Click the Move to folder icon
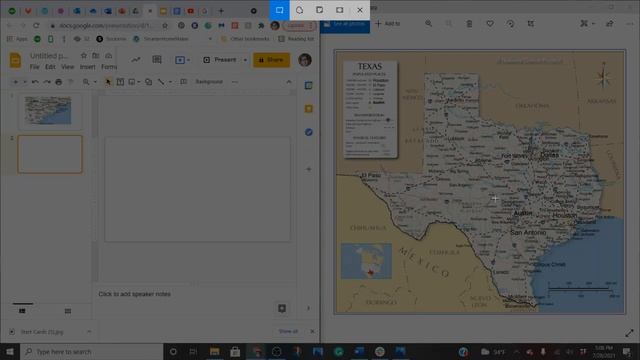The height and width of the screenshot is (360, 640). point(96,56)
